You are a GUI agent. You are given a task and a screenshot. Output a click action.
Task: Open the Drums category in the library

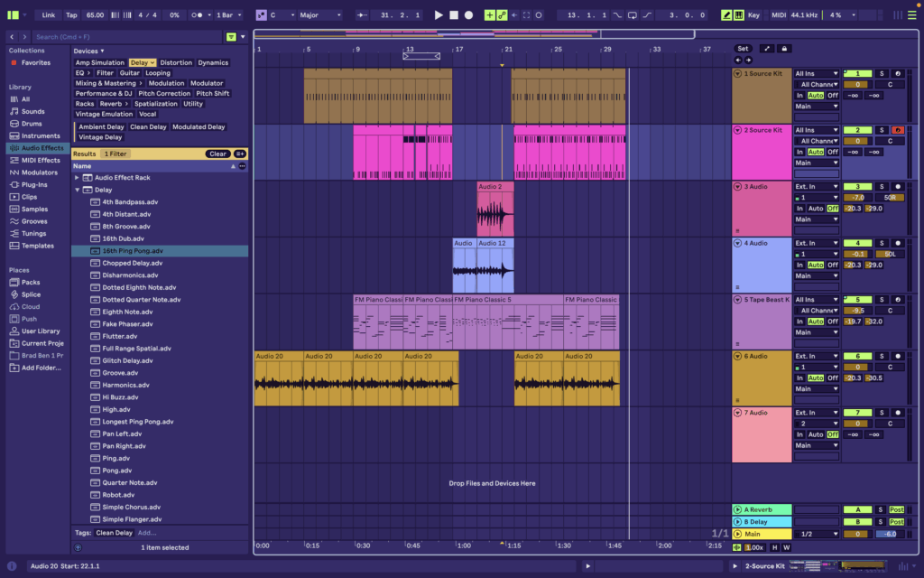click(32, 124)
